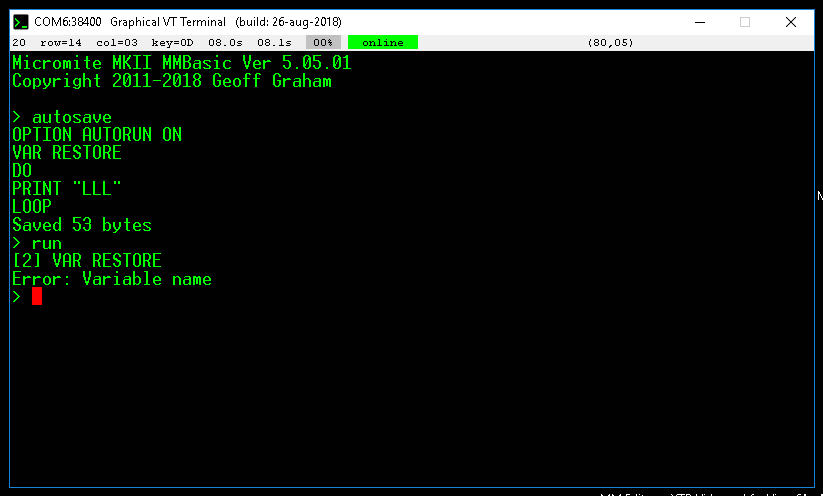Close the Graphical VT Terminal window
Viewport: 823px width, 496px height.
coord(791,21)
